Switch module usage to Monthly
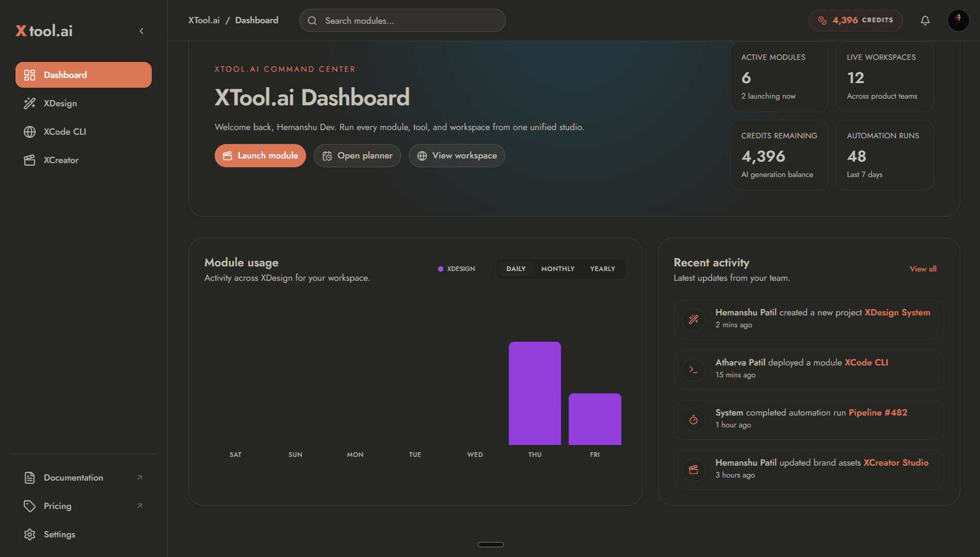This screenshot has height=557, width=980. point(557,268)
